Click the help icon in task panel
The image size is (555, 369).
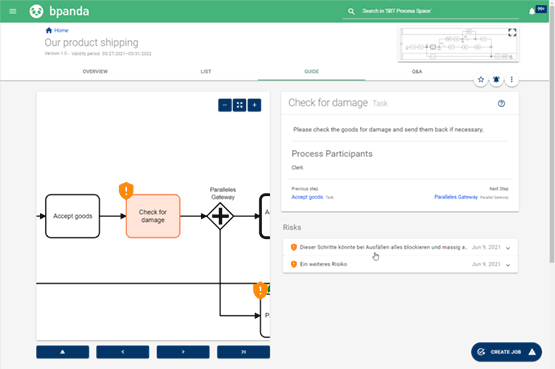point(501,104)
